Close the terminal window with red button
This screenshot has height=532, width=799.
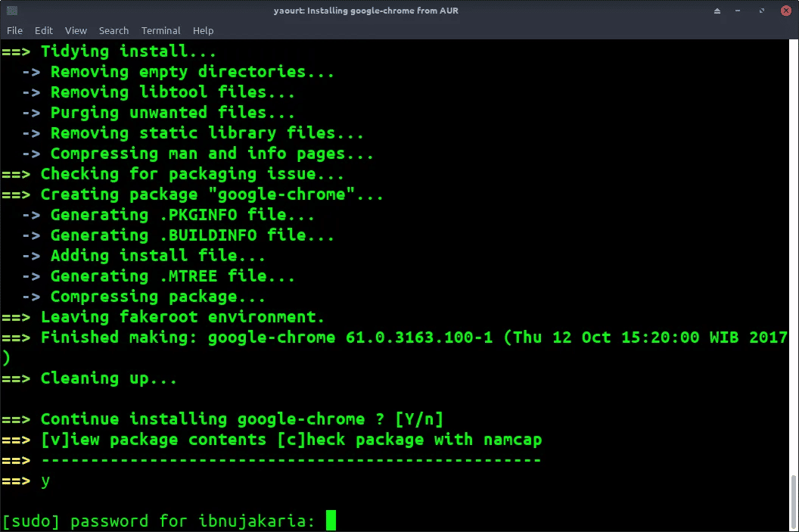(x=785, y=11)
